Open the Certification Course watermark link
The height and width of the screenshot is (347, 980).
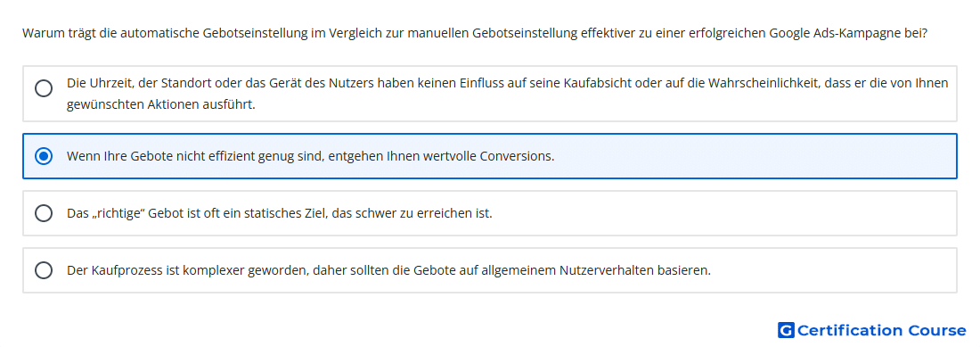872,330
